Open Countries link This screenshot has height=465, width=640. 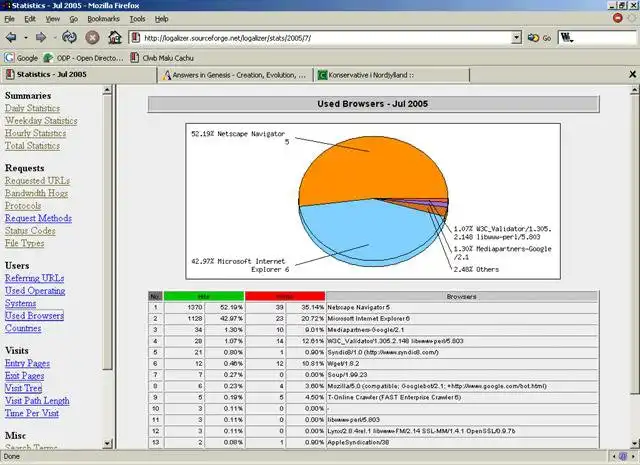[23, 328]
